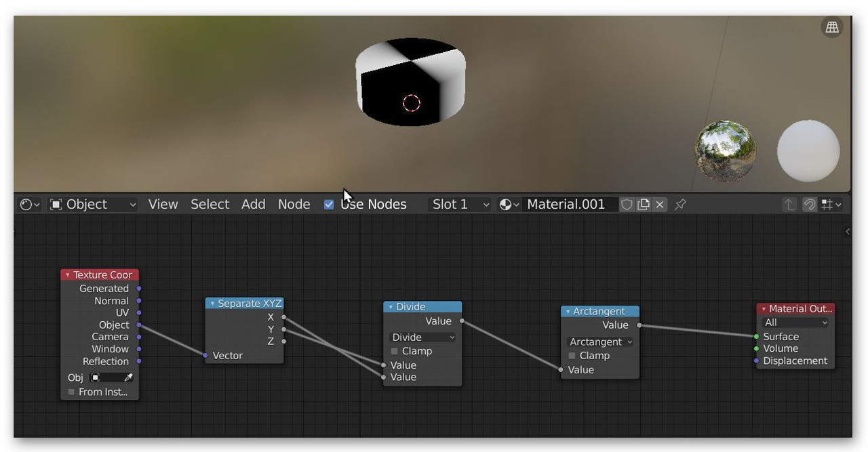This screenshot has width=868, height=452.
Task: Toggle node snapping icon
Action: click(x=809, y=205)
